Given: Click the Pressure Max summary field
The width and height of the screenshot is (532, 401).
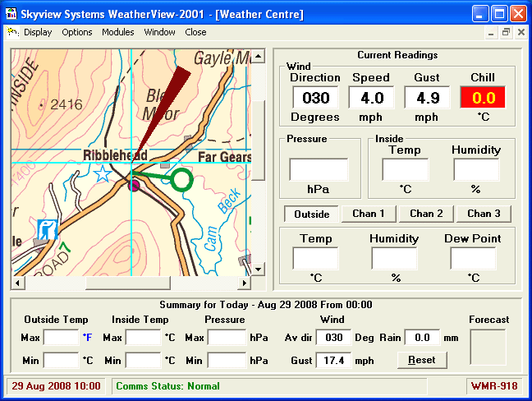Looking at the screenshot, I should 227,338.
